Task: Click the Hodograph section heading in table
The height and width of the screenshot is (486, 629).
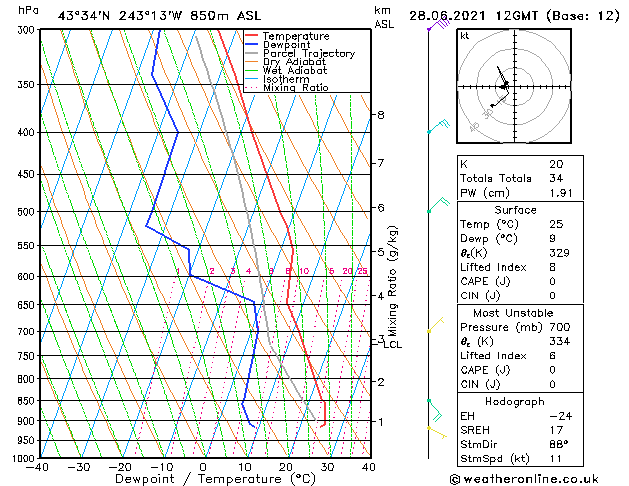Action: (515, 402)
